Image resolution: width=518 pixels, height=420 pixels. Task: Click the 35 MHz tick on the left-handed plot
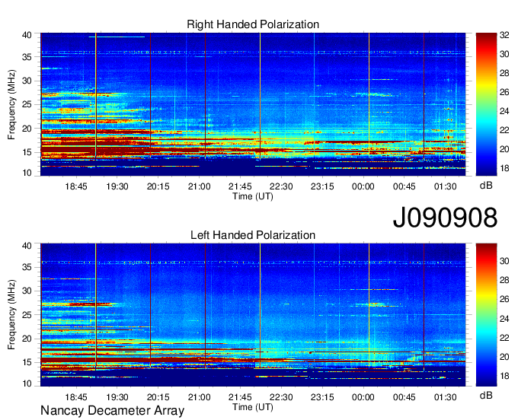tap(27, 267)
